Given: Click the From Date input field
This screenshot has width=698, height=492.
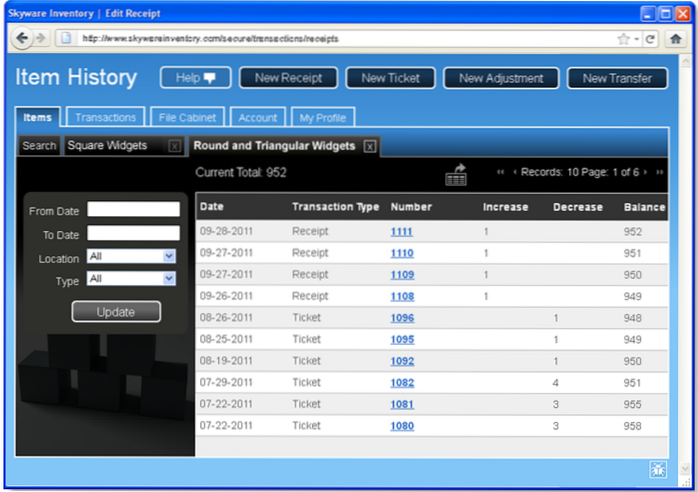Looking at the screenshot, I should tap(133, 210).
